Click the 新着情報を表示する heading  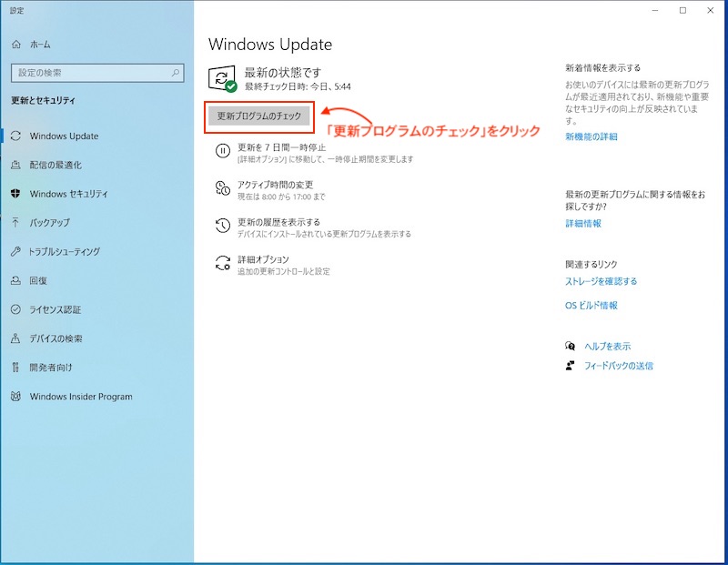point(602,67)
